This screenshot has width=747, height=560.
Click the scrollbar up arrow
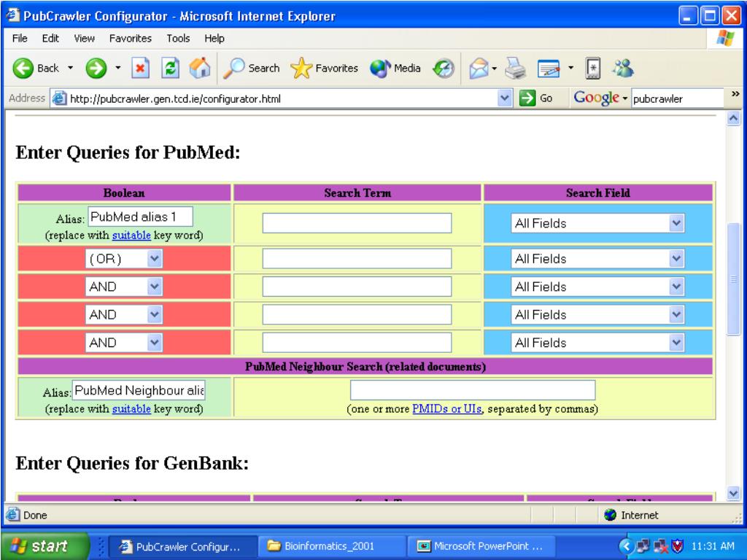734,117
